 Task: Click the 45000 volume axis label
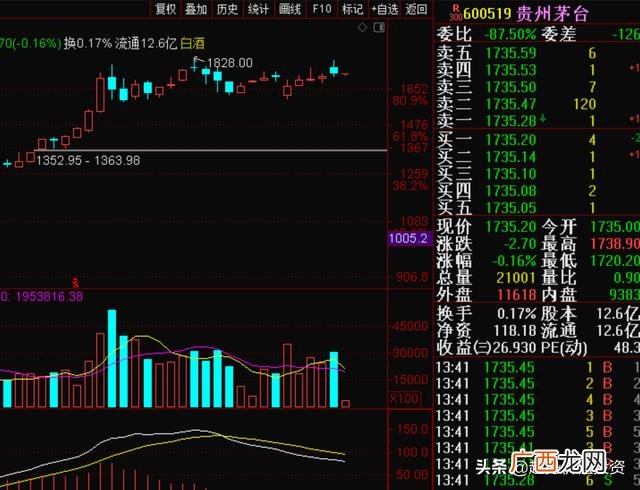409,326
